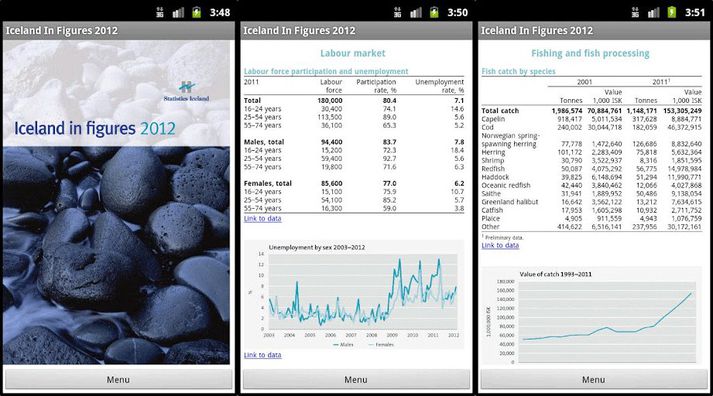The image size is (713, 396).
Task: Tap the Menu button under the cover page
Action: coord(118,379)
